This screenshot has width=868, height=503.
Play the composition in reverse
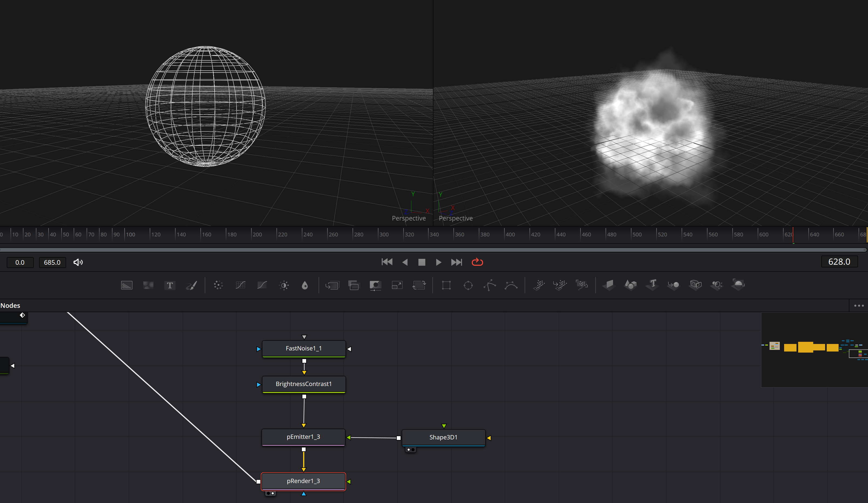pyautogui.click(x=405, y=262)
